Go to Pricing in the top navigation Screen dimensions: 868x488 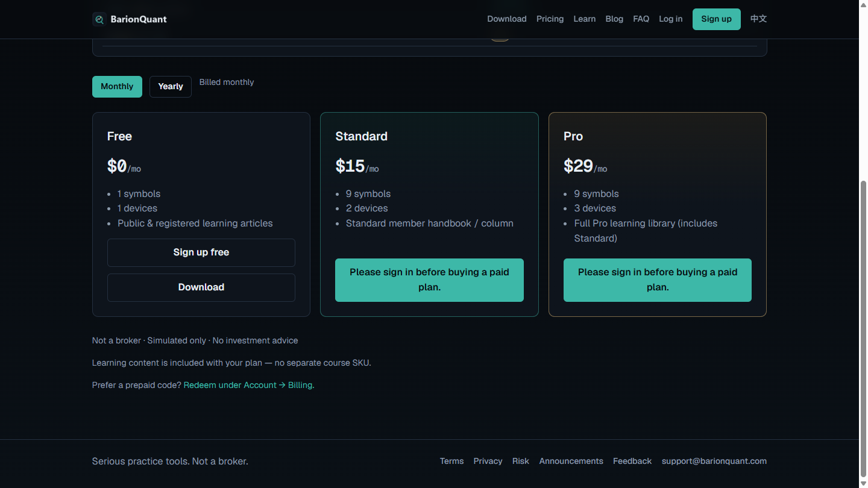[550, 19]
